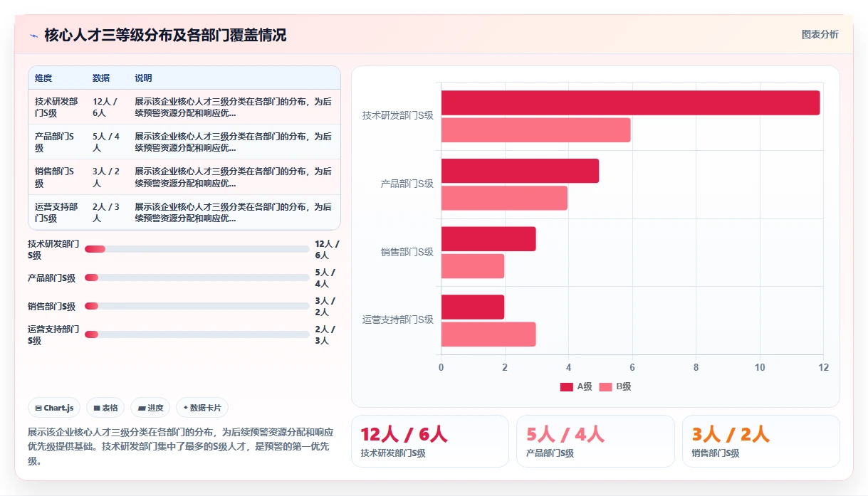Open the 5人 / 4人 stat card
This screenshot has width=868, height=496.
[595, 441]
